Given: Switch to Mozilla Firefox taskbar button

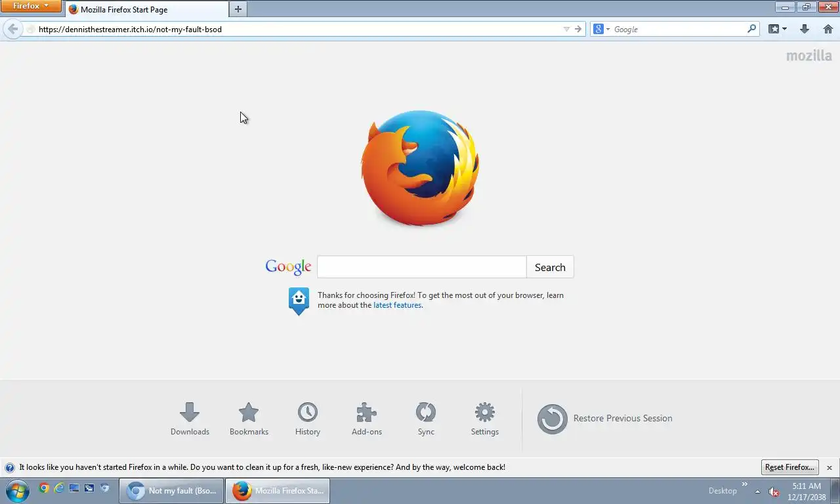Looking at the screenshot, I should (278, 491).
